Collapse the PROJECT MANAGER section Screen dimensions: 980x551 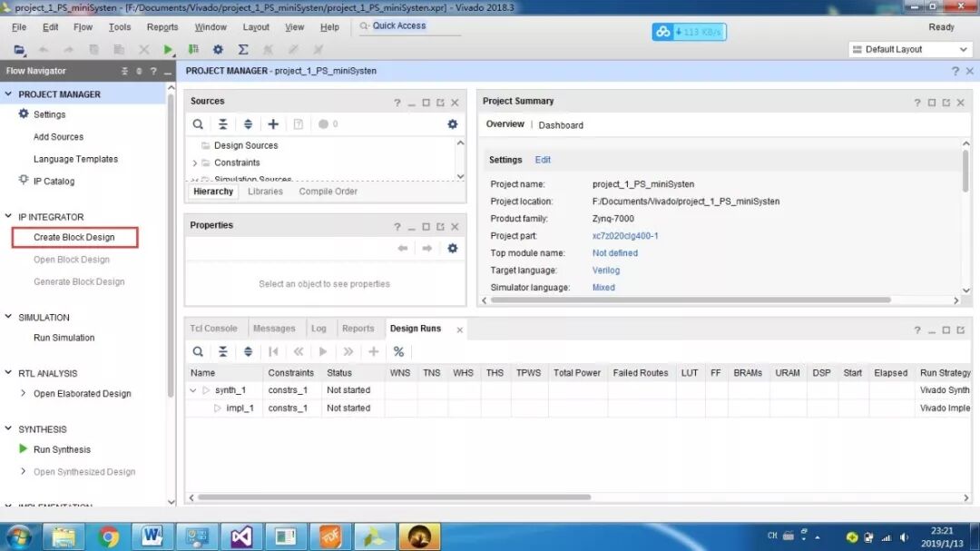point(8,93)
